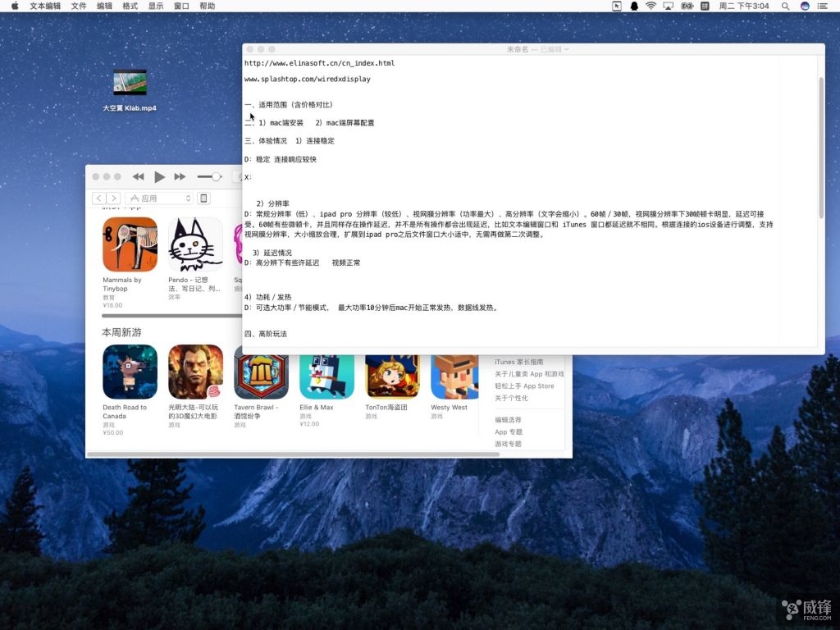
Task: Click the TextEdit vertical scrollbar
Action: pos(820,148)
